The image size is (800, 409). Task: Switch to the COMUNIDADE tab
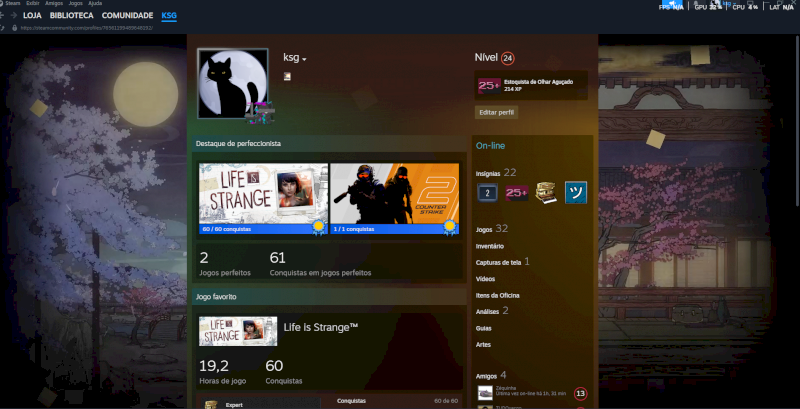[128, 16]
